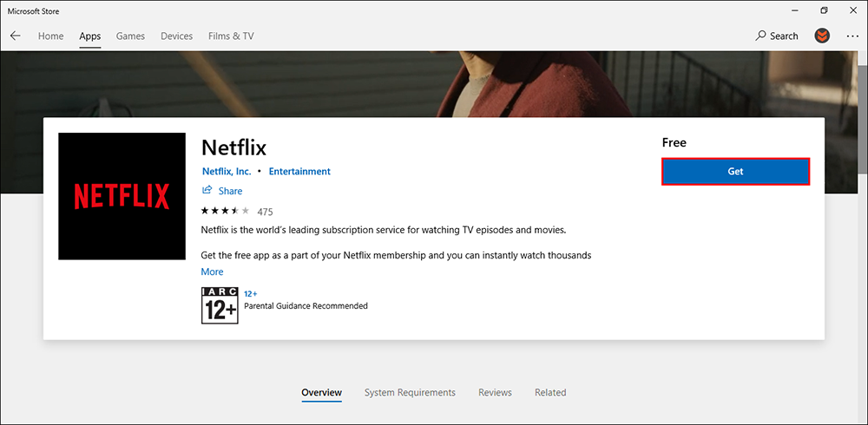868x425 pixels.
Task: Open the three-dot More options menu
Action: (852, 36)
